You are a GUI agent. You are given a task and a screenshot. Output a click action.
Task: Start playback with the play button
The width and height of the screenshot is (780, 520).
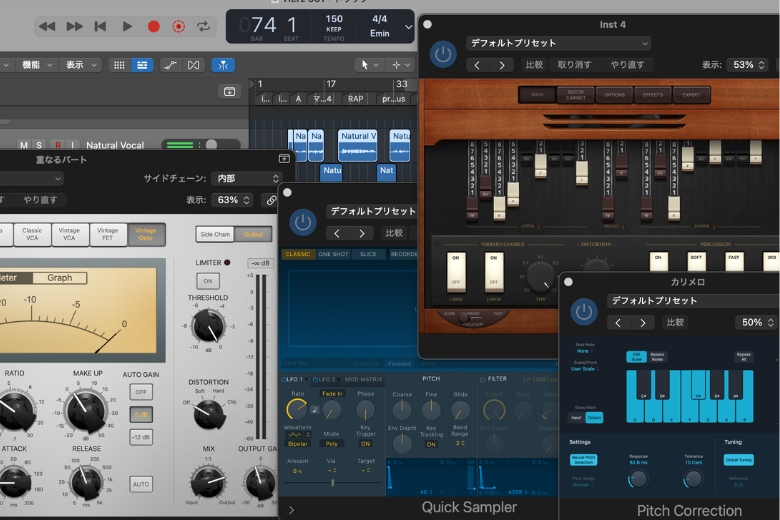click(x=127, y=26)
